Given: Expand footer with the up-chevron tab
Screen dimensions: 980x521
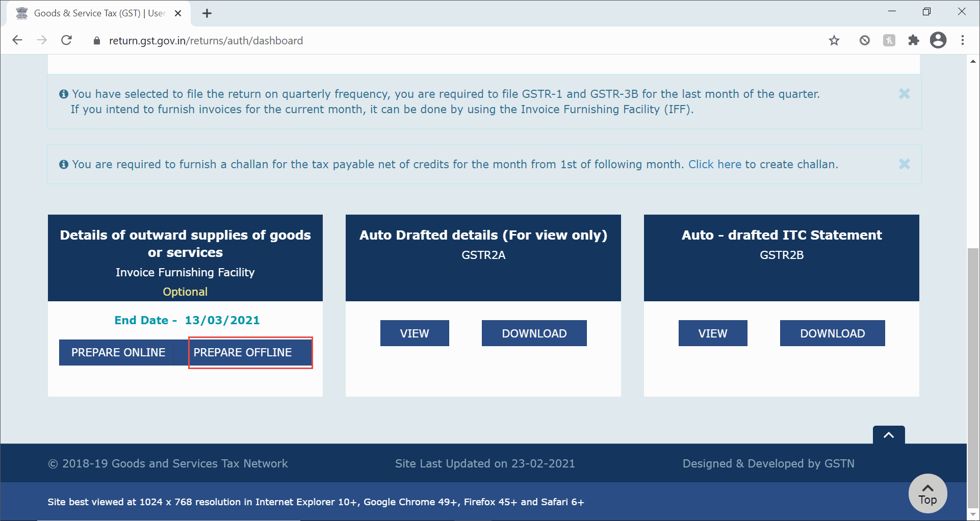Looking at the screenshot, I should tap(889, 435).
